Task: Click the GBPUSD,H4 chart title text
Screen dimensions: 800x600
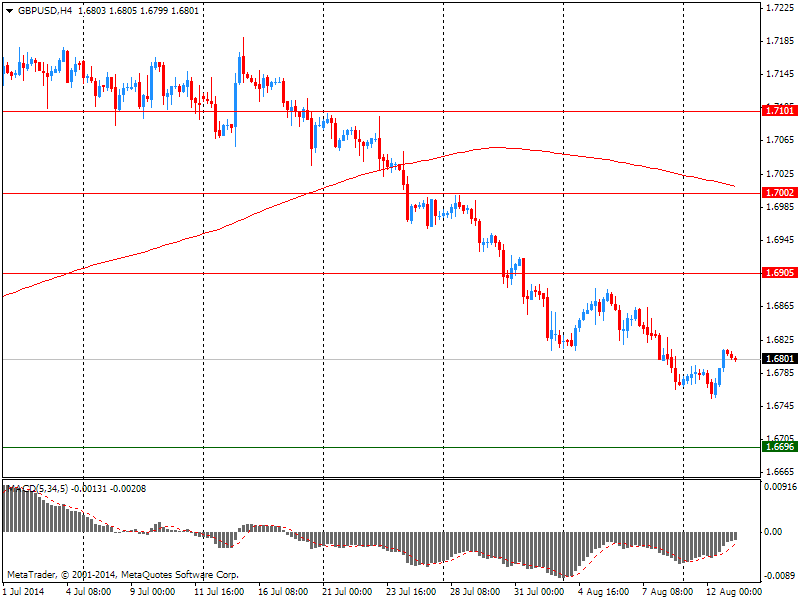Action: pyautogui.click(x=45, y=11)
